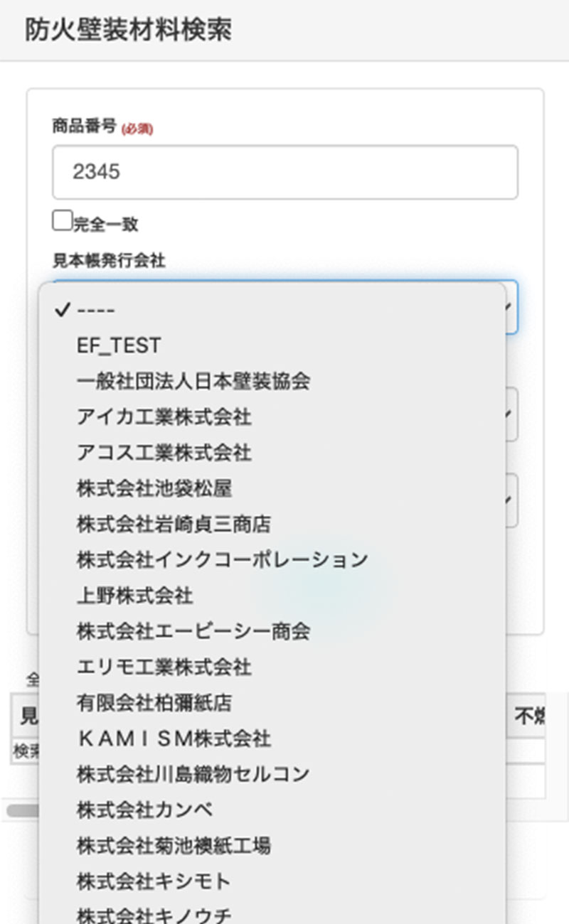Pick アコス工業株式会社 in the dropdown

164,452
